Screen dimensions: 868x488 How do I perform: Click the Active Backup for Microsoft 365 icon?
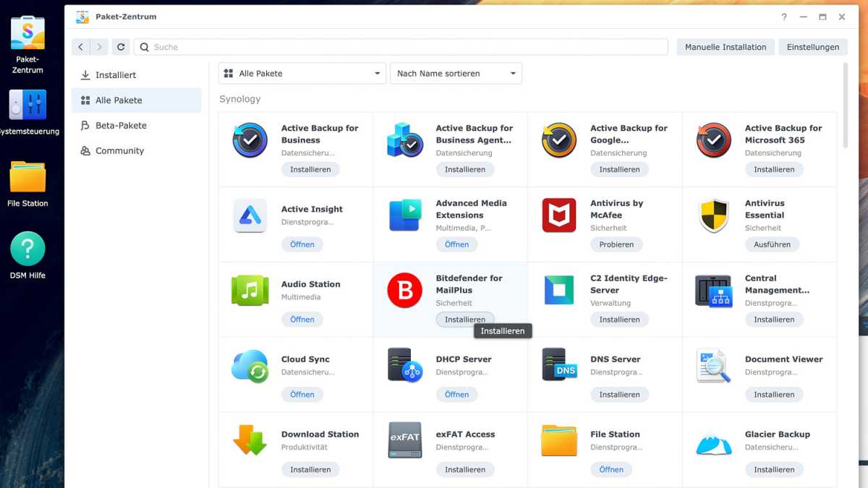[714, 140]
